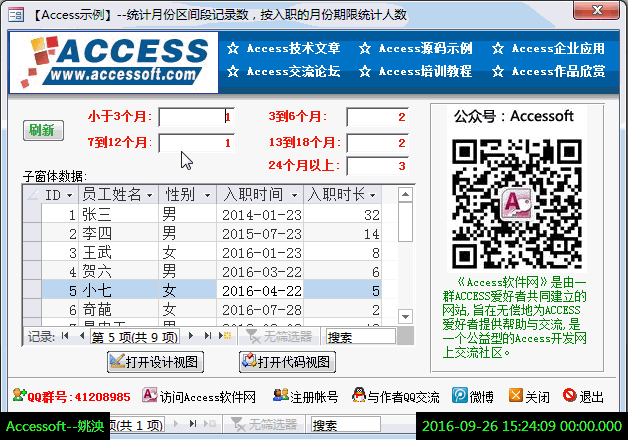
Task: Click the select-all corner of the datasheet
Action: tap(32, 195)
